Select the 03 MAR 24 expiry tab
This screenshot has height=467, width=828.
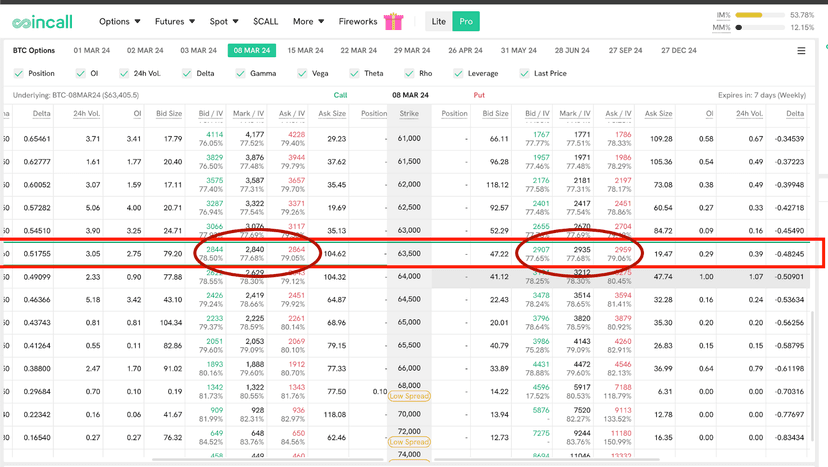pos(199,51)
